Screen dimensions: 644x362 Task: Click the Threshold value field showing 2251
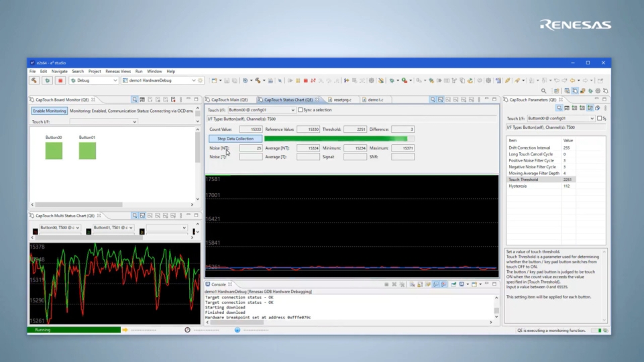click(x=356, y=129)
